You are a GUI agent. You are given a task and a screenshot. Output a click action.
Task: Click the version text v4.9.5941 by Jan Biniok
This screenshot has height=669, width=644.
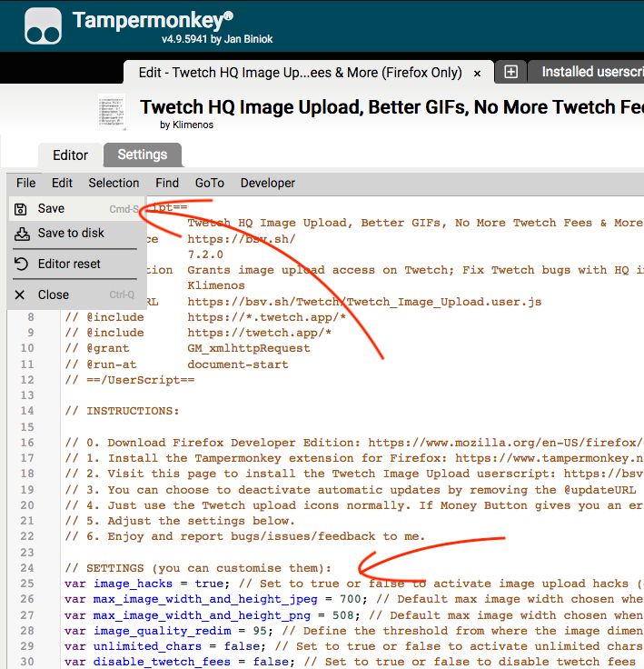[x=217, y=39]
